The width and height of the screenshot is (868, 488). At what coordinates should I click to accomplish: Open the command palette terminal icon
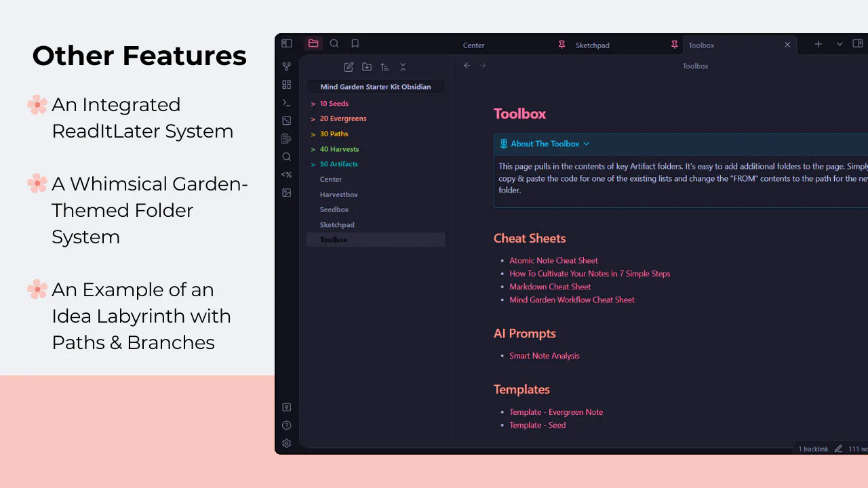click(x=287, y=102)
